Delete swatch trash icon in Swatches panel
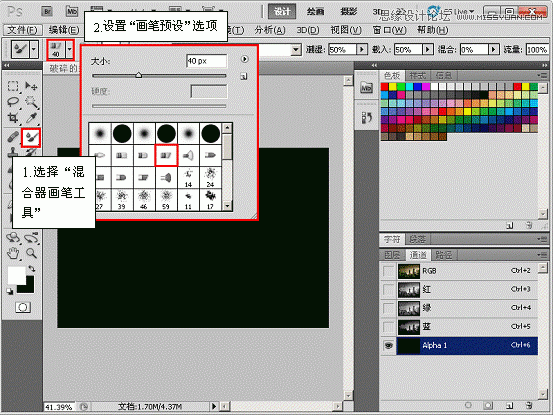Image resolution: width=553 pixels, height=415 pixels. (529, 225)
